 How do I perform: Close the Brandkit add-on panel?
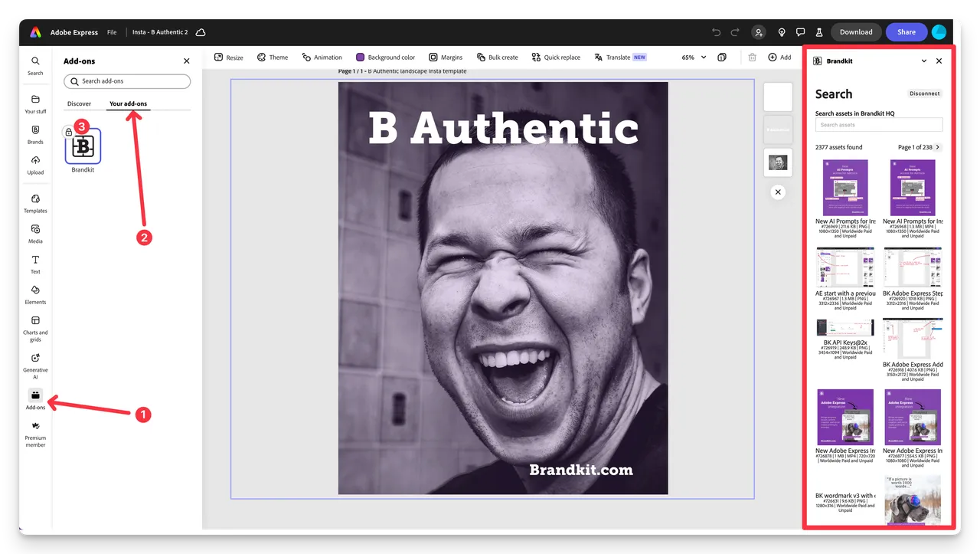(x=939, y=61)
